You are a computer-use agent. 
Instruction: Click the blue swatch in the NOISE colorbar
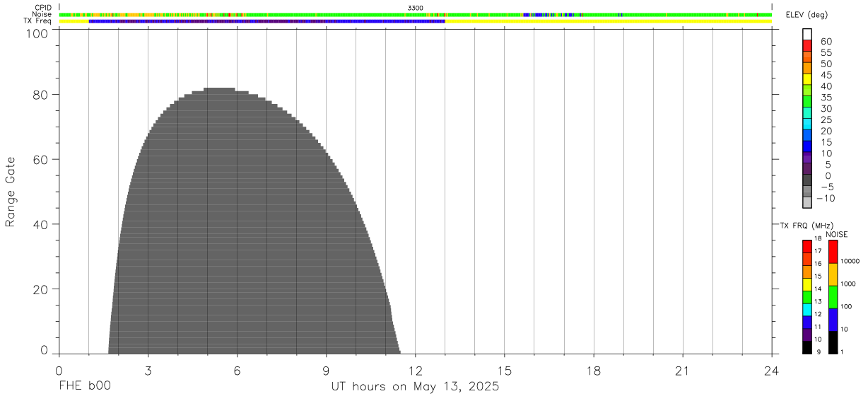[x=833, y=320]
